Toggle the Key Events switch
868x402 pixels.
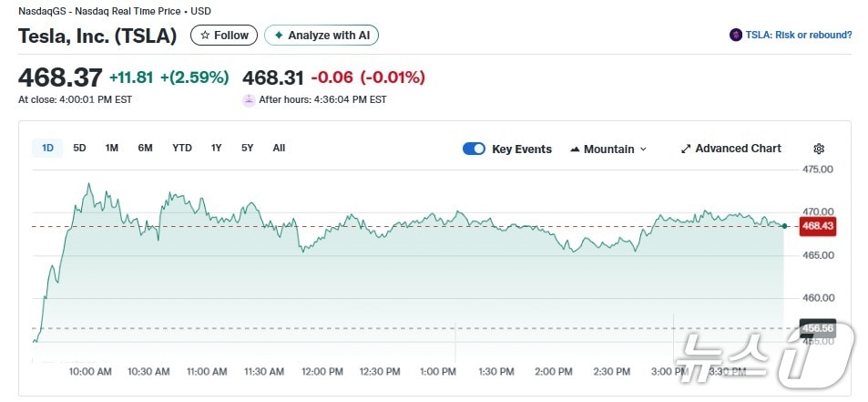coord(474,149)
